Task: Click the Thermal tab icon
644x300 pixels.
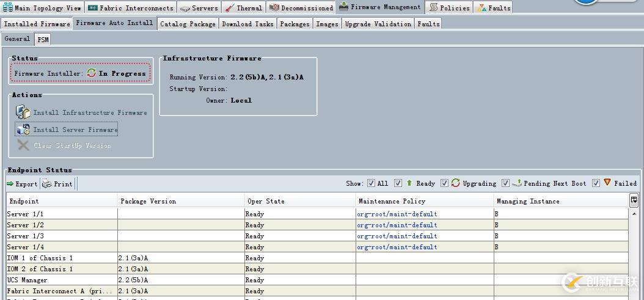Action: point(229,8)
